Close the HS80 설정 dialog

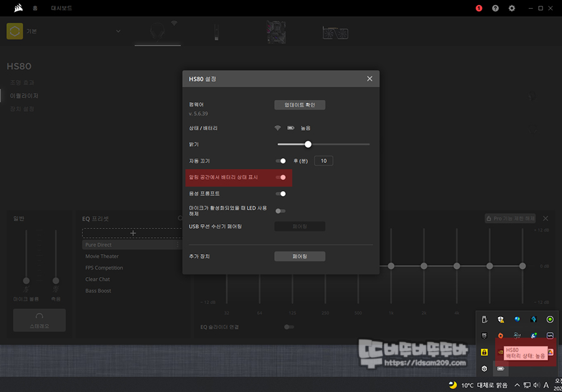370,79
